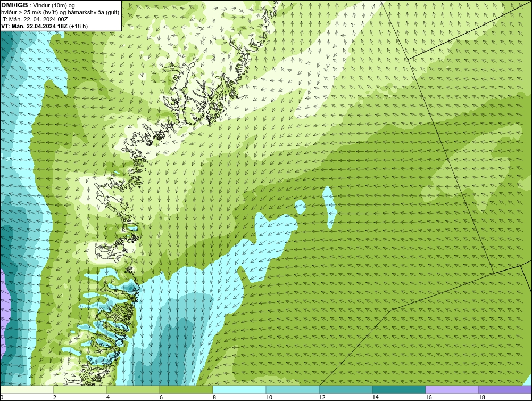Click the 0-2 m/s pale legend swatch
This screenshot has height=401, width=532.
click(x=27, y=389)
